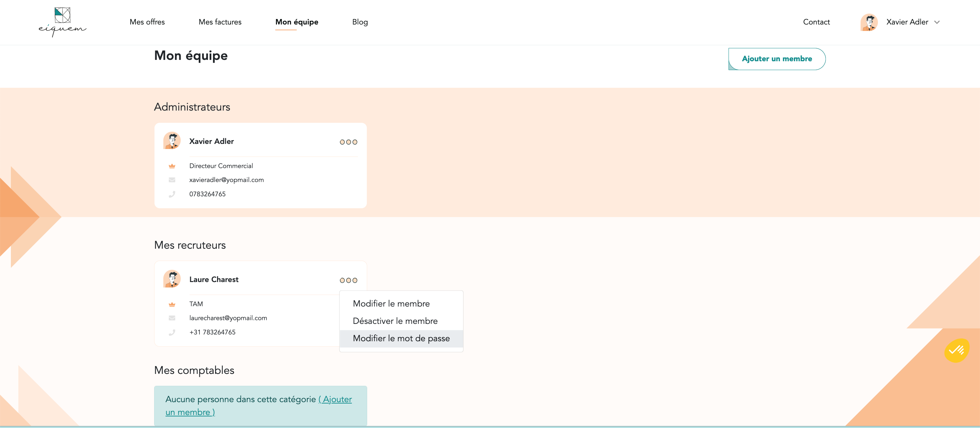Open the yellow checkmark floating widget

[x=957, y=350]
